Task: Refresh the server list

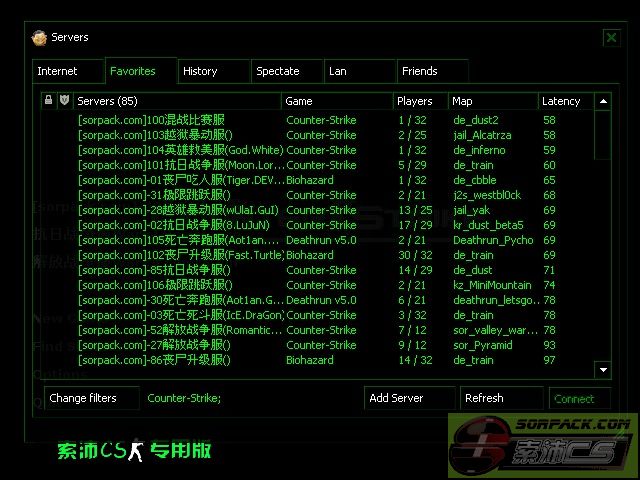Action: click(502, 398)
